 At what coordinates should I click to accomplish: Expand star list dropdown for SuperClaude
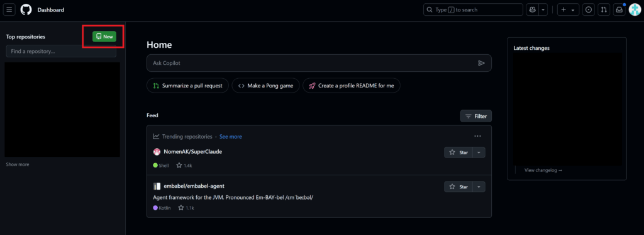[x=479, y=152]
